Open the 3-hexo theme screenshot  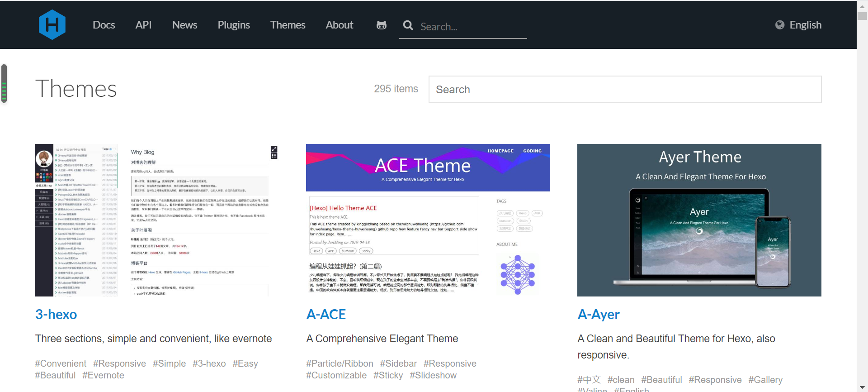(157, 220)
